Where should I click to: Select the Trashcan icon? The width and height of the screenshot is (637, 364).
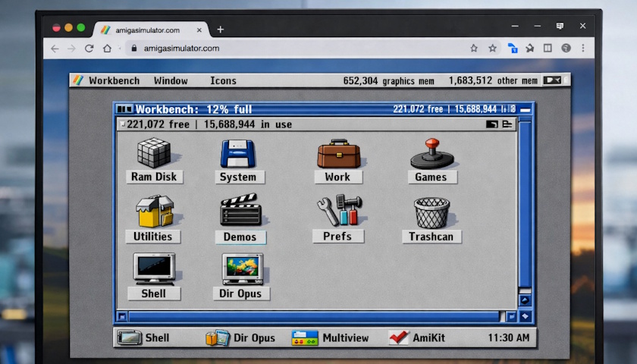[x=431, y=212]
